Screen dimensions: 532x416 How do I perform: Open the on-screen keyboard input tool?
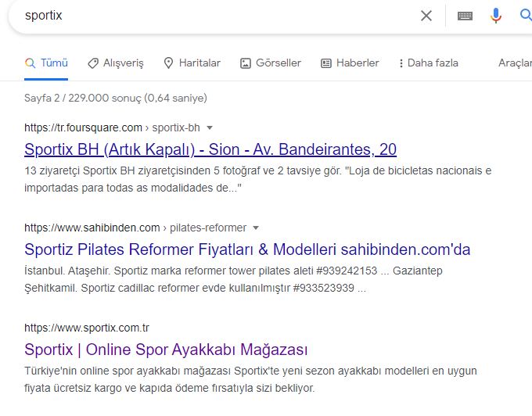click(x=465, y=16)
